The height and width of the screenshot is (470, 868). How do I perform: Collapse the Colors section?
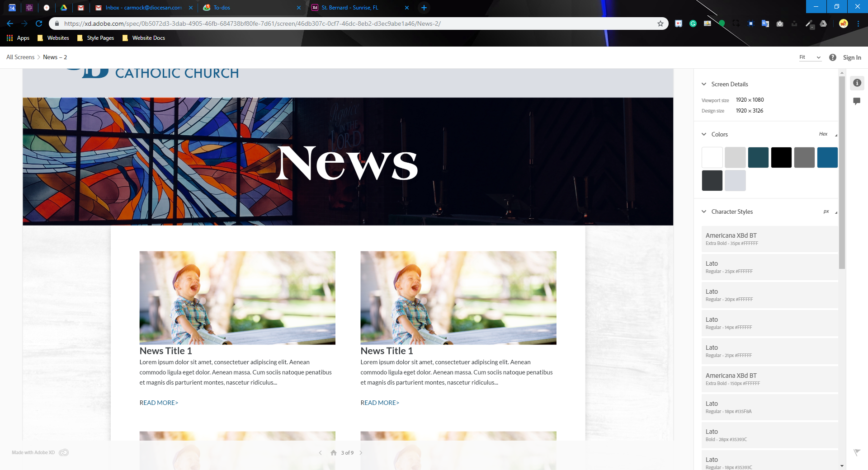(704, 134)
